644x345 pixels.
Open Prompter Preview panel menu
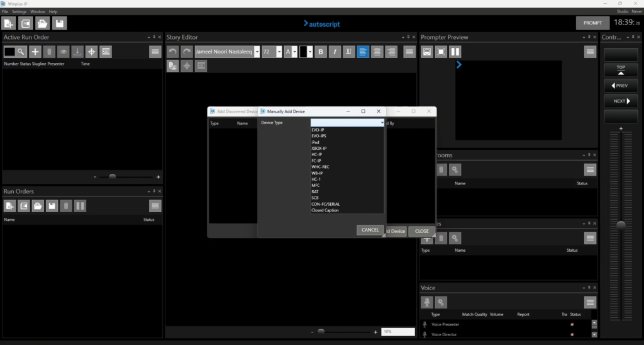pos(590,52)
